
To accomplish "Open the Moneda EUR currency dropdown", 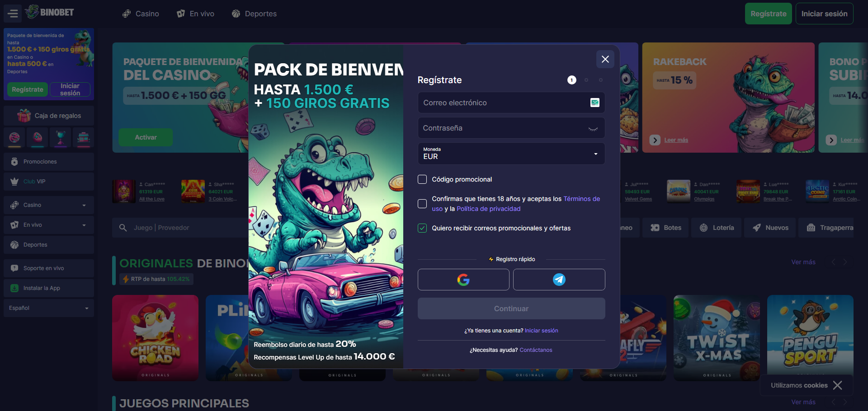I will coord(511,154).
